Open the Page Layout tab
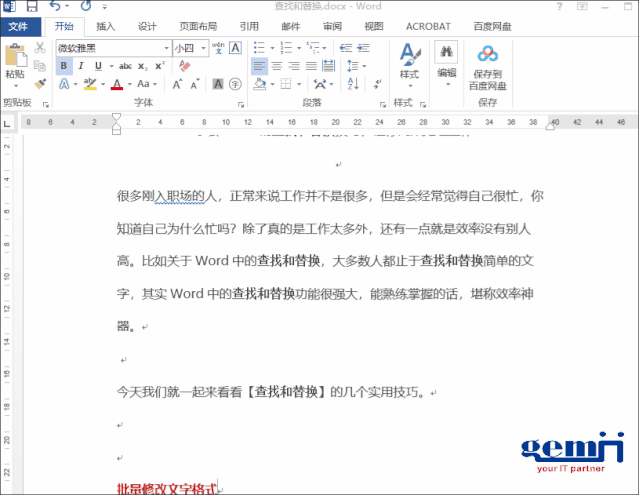639x495 pixels. 198,26
